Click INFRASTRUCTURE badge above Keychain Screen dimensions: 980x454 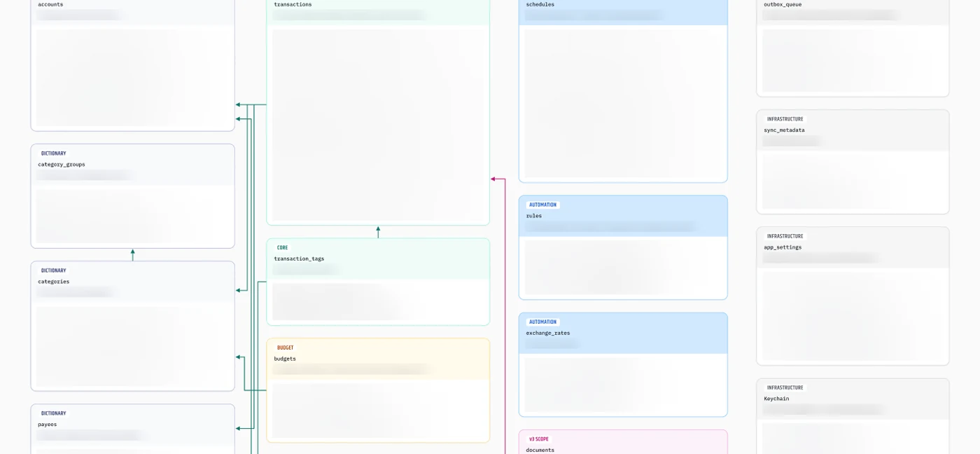coord(785,387)
